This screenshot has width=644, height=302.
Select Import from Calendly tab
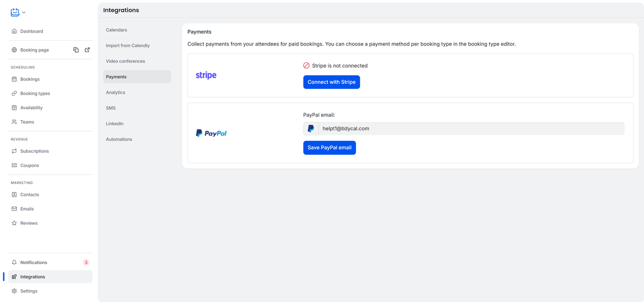(x=137, y=45)
